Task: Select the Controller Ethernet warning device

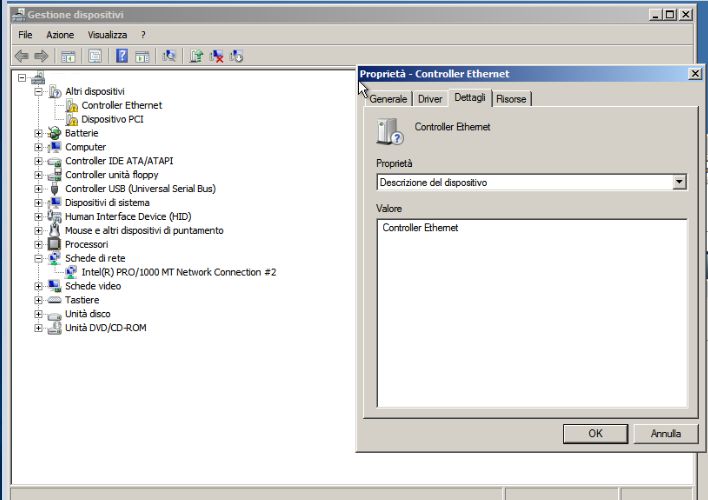Action: tap(121, 105)
